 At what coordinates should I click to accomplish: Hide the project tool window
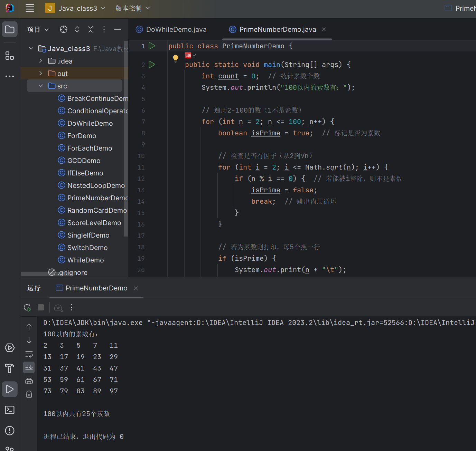click(118, 29)
